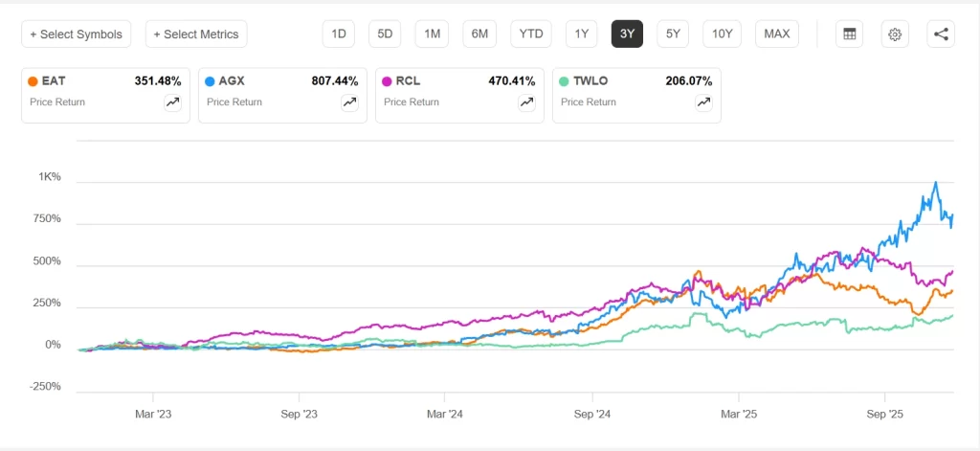Click the share chart icon

[941, 34]
